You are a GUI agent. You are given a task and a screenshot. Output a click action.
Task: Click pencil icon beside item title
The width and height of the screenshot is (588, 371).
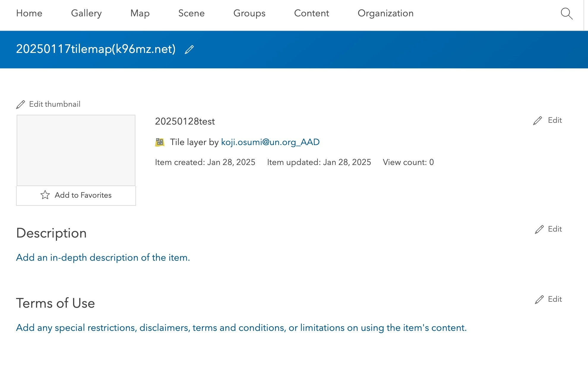[x=189, y=49]
